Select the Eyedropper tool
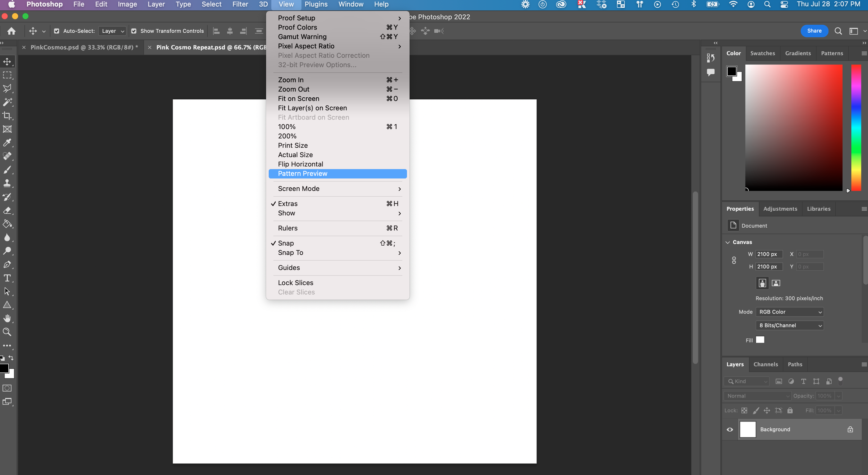Screen dimensions: 868x475 click(x=7, y=142)
